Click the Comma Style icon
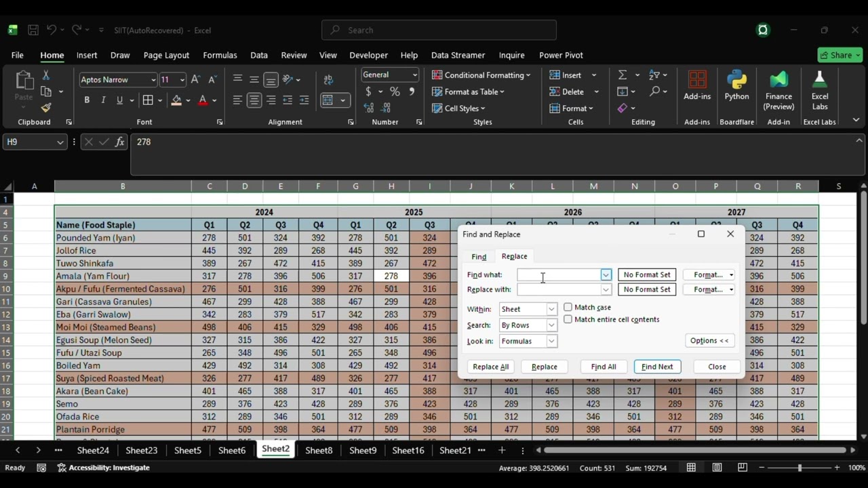This screenshot has width=868, height=488. pos(411,91)
